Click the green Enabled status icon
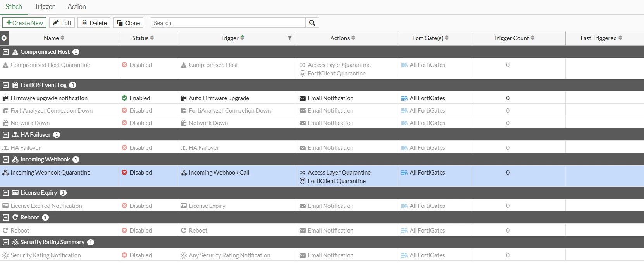644x274 pixels. [x=124, y=98]
